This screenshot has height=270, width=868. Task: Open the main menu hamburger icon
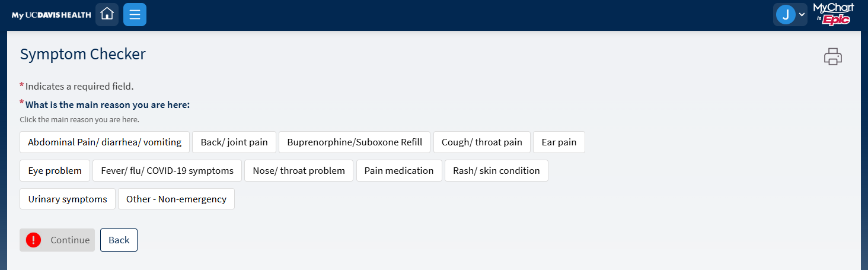[x=135, y=14]
